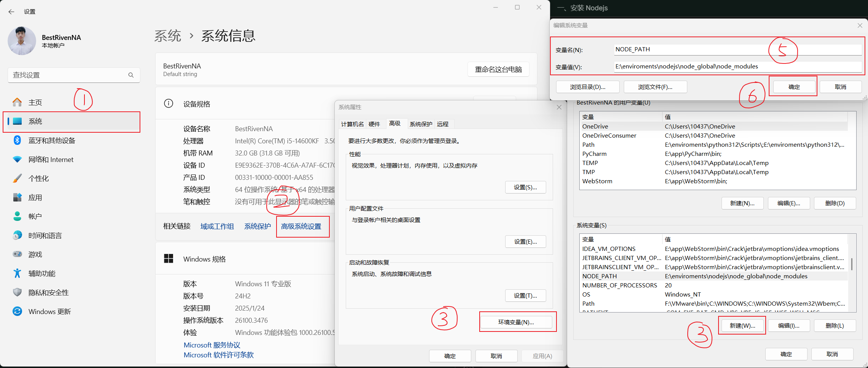This screenshot has width=868, height=368.
Task: Open 网络和 Internet settings
Action: coord(17,159)
